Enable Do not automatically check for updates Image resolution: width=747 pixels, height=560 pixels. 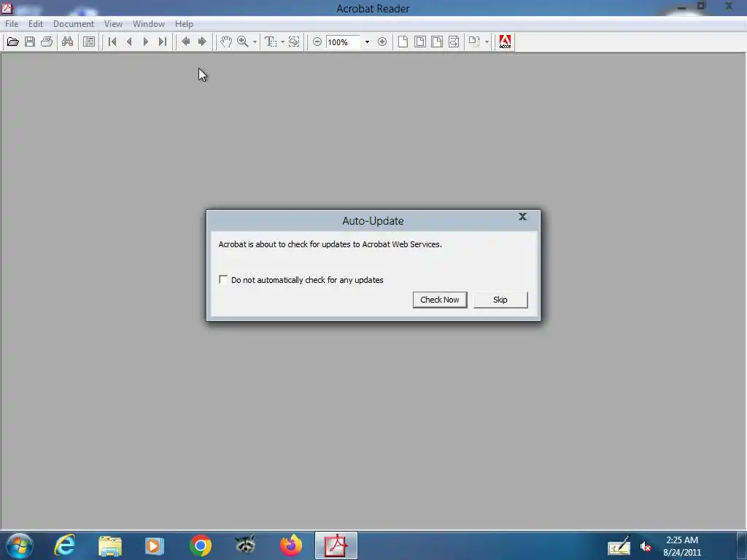[223, 279]
